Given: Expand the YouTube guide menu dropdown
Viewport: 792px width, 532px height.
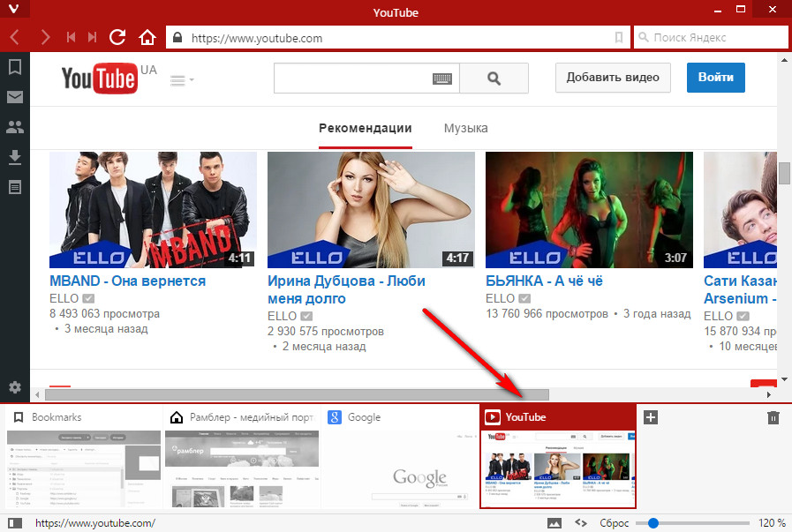Looking at the screenshot, I should [182, 79].
